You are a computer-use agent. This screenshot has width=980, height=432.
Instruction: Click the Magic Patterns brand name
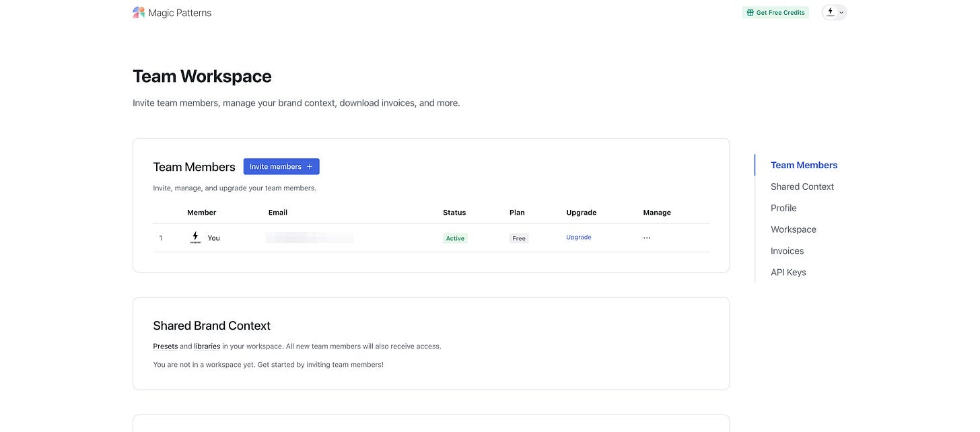coord(180,13)
